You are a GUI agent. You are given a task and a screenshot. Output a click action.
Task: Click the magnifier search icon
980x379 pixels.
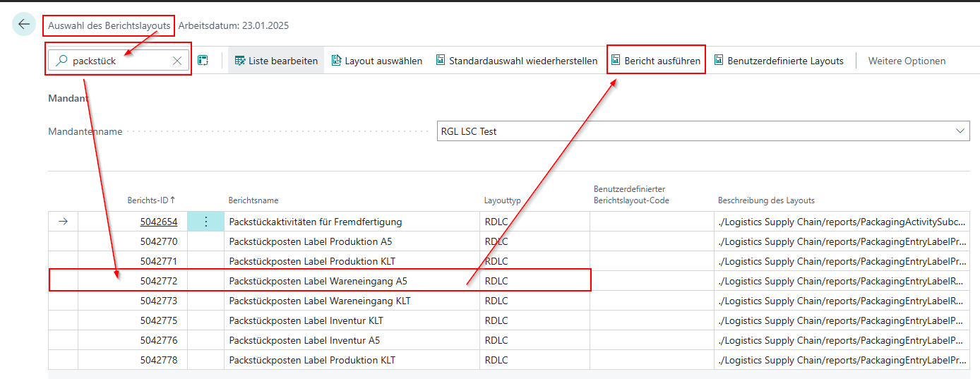pyautogui.click(x=61, y=61)
